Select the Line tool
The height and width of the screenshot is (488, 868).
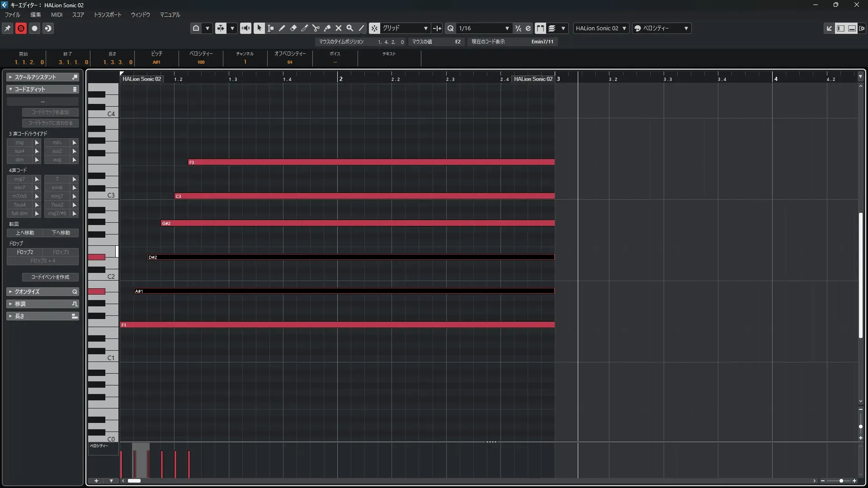(x=361, y=28)
